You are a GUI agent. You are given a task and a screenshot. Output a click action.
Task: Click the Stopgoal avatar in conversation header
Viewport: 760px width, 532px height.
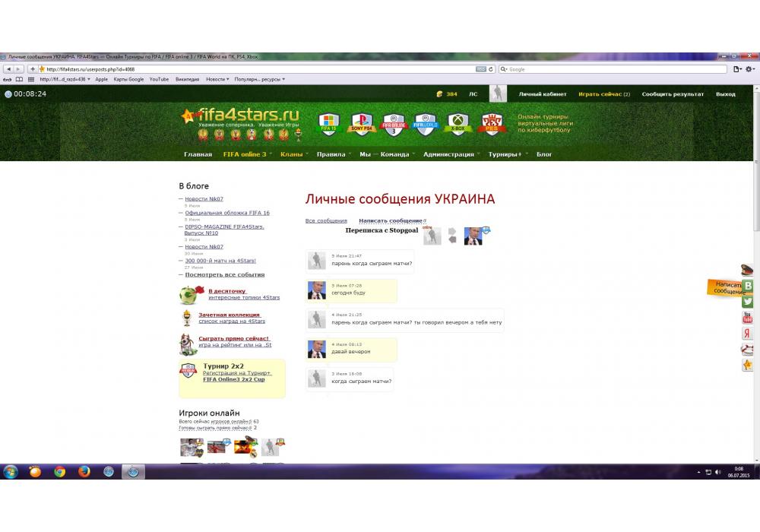click(x=432, y=236)
